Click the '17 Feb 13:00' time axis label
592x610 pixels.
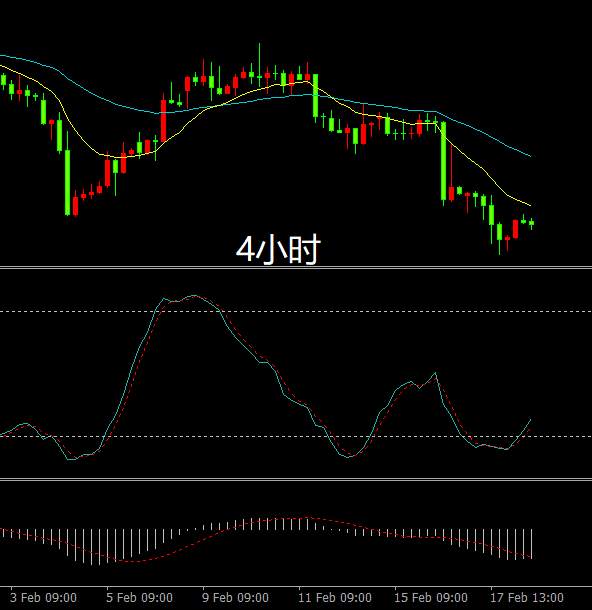click(x=527, y=598)
